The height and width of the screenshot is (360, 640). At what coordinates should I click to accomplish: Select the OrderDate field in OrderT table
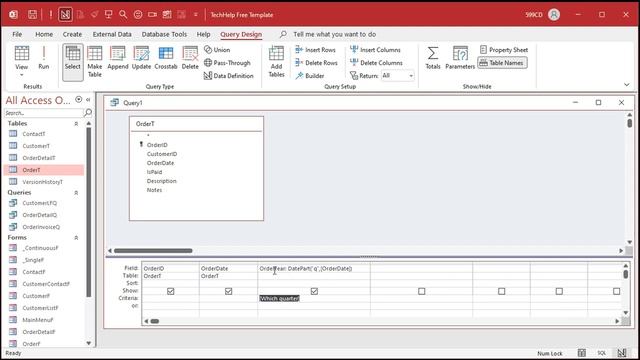pos(160,163)
